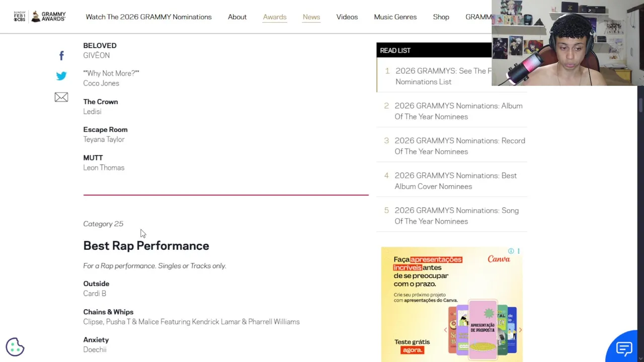The height and width of the screenshot is (362, 644).
Task: Click Teste grátis agora button in ad
Action: tap(412, 346)
